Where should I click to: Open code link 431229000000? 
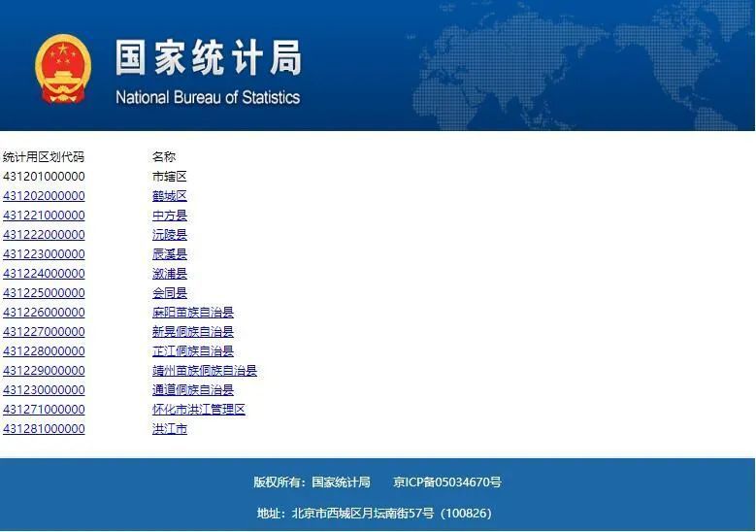44,371
